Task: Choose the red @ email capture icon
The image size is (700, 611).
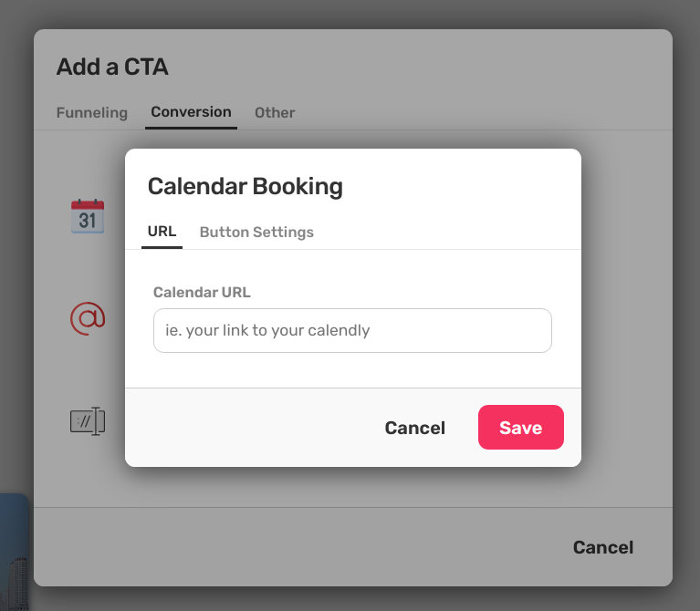Action: [x=88, y=318]
